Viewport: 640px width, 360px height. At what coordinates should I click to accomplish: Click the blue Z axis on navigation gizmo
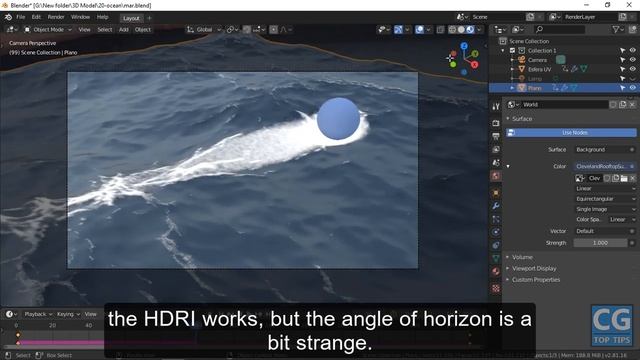pyautogui.click(x=464, y=46)
